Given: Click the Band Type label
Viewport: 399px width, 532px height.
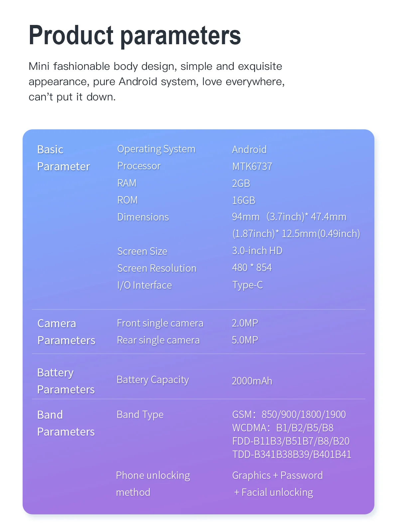Looking at the screenshot, I should click(x=140, y=415).
